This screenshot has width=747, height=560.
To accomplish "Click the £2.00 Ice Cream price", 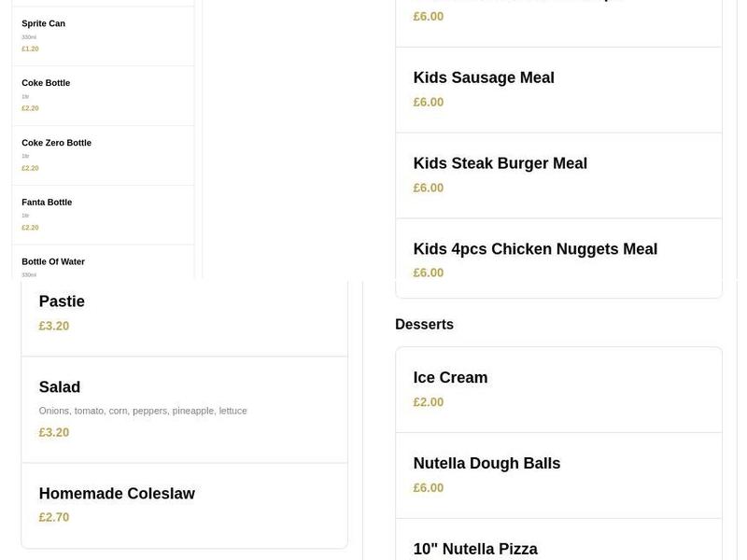I will coord(429,401).
